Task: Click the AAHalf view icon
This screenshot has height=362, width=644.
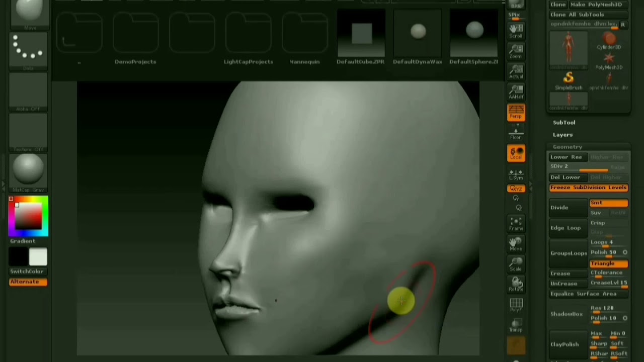Action: coord(516,92)
